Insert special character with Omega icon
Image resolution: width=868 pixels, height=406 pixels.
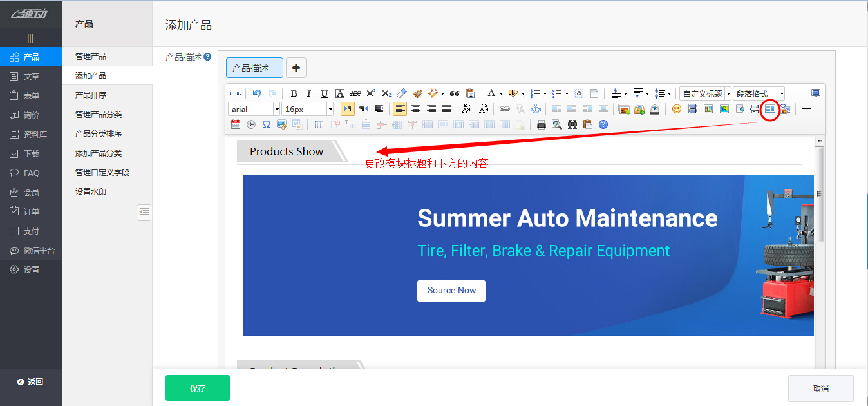pyautogui.click(x=266, y=124)
